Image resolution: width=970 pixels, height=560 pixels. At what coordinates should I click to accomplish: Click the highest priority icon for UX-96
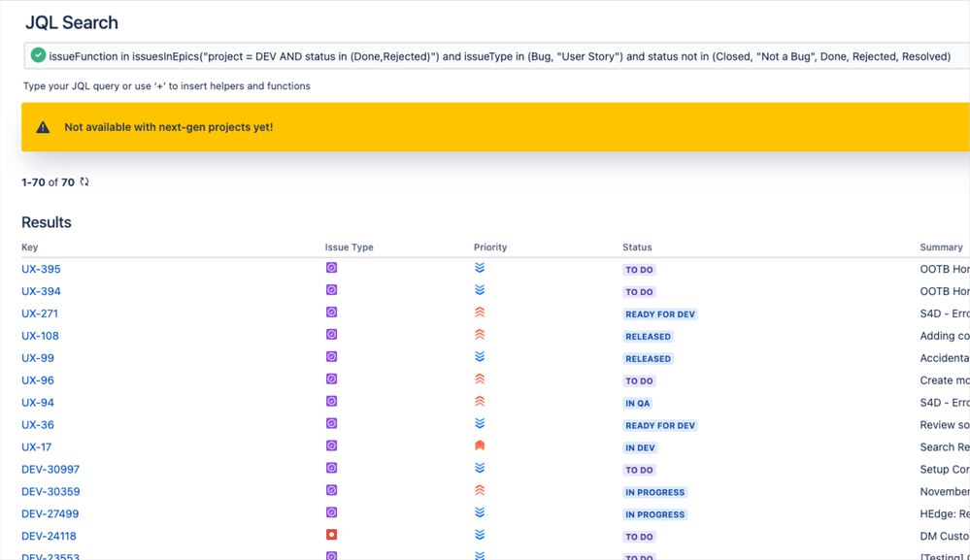point(480,379)
